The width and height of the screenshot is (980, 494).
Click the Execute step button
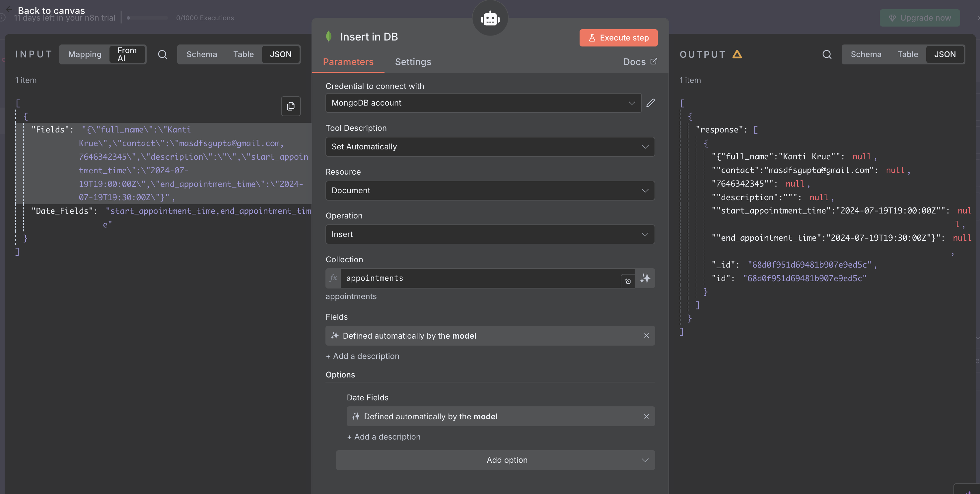coord(618,38)
